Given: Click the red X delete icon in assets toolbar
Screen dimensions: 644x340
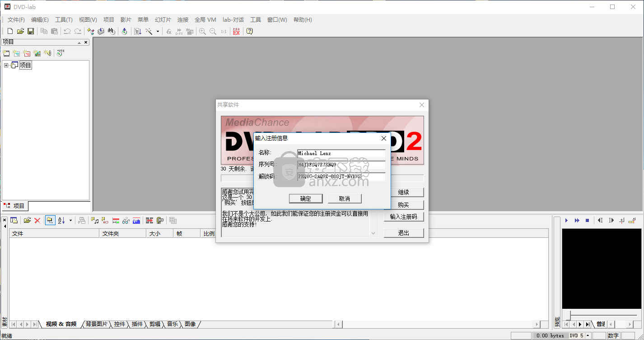Looking at the screenshot, I should (37, 220).
